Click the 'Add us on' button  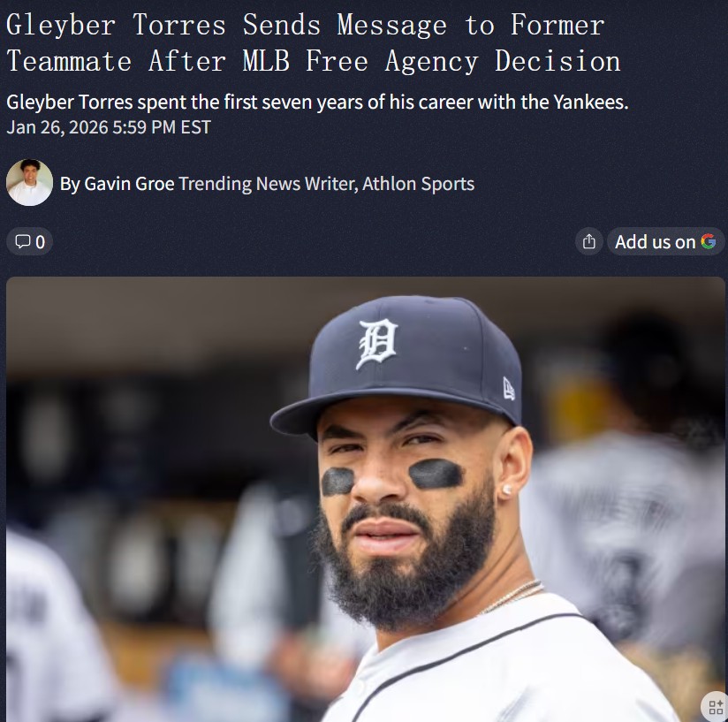665,241
